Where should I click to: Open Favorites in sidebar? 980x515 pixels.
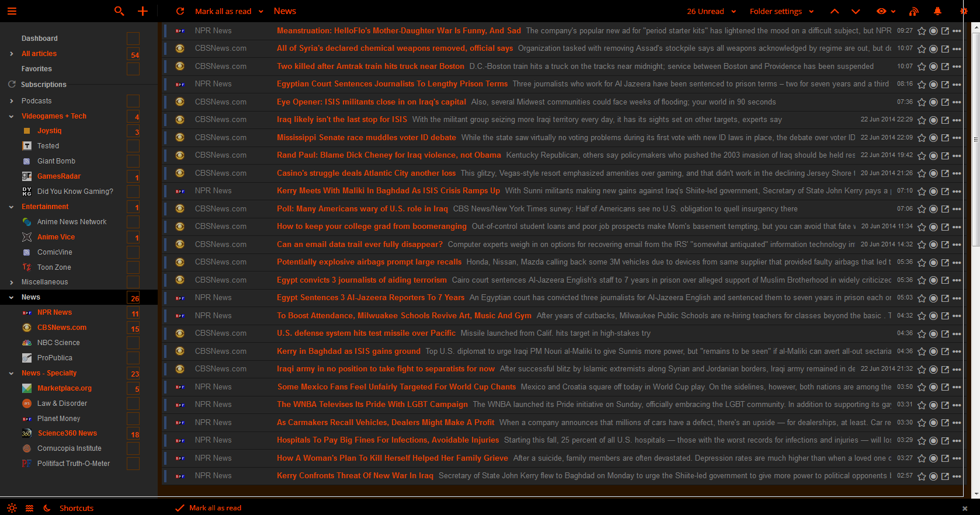[37, 69]
